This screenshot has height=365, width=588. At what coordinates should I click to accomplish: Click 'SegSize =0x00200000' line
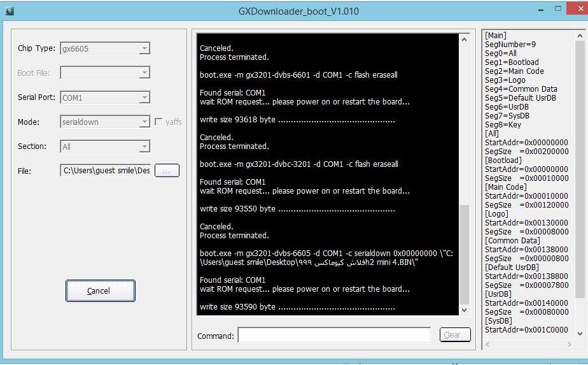click(526, 152)
